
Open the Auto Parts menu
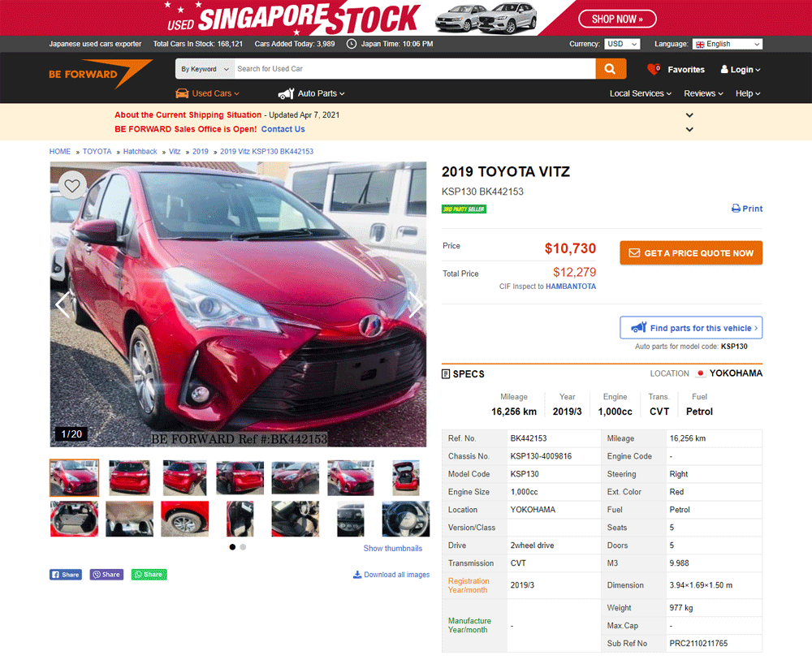[311, 93]
